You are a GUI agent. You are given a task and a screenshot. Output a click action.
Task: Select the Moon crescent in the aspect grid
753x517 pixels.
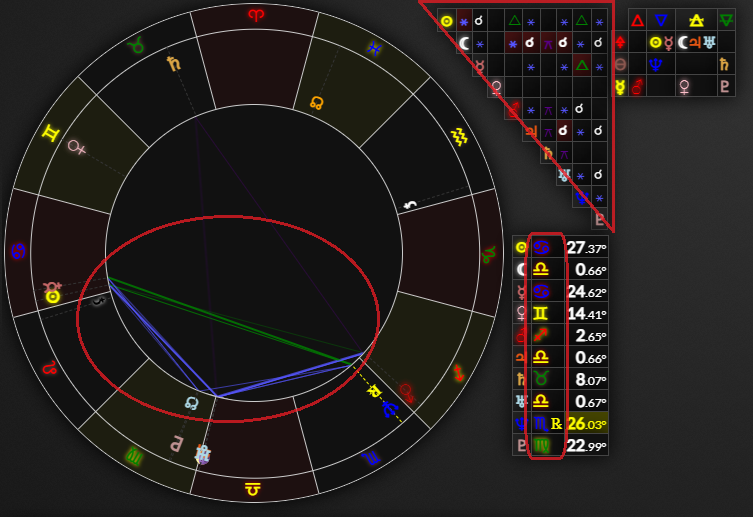tap(464, 43)
